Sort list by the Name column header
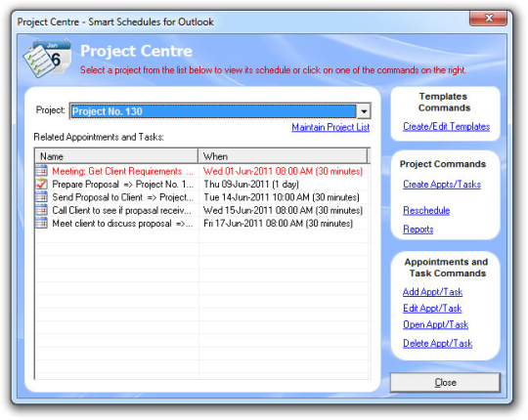This screenshot has width=528, height=420. (x=116, y=156)
